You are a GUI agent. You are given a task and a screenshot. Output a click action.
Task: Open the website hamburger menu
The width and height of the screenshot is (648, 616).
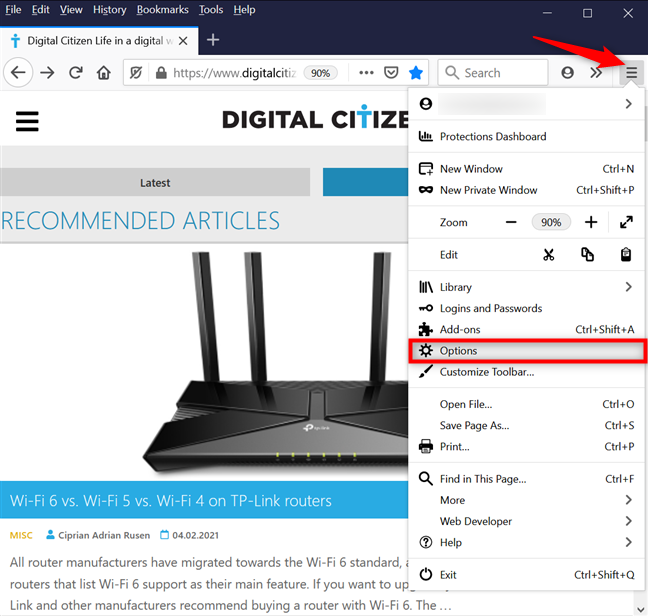[x=27, y=121]
